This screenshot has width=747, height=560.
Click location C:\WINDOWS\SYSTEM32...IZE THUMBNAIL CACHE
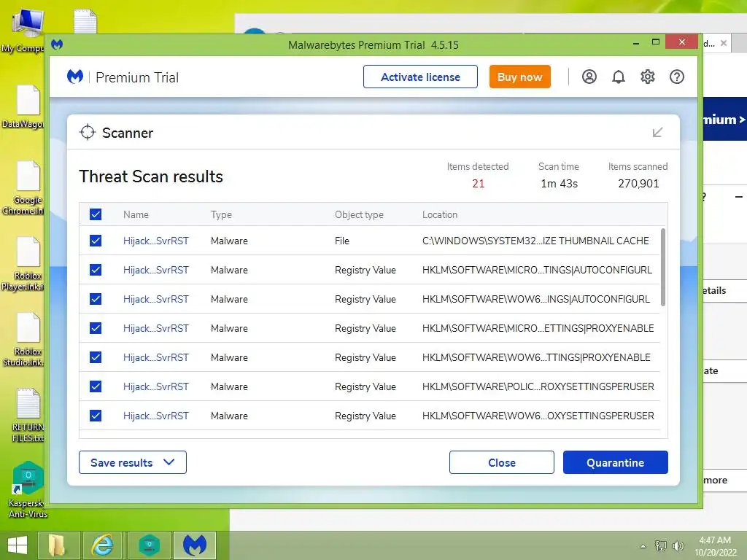click(x=535, y=241)
